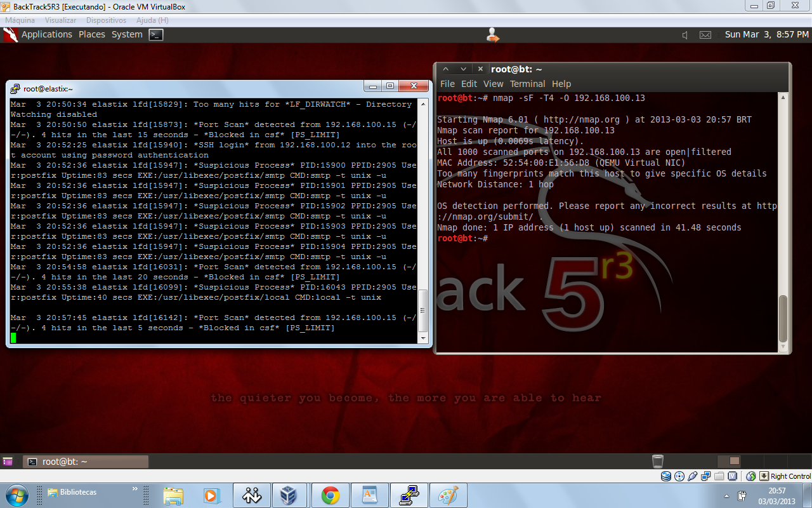
Task: Open the Applications menu
Action: click(47, 35)
